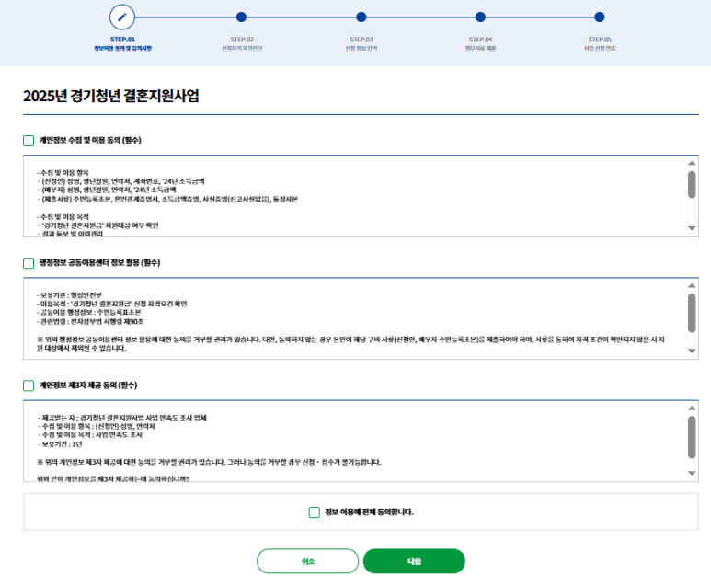Click the line starting (배우자) 성명
The height and width of the screenshot is (588, 711).
pyautogui.click(x=107, y=190)
